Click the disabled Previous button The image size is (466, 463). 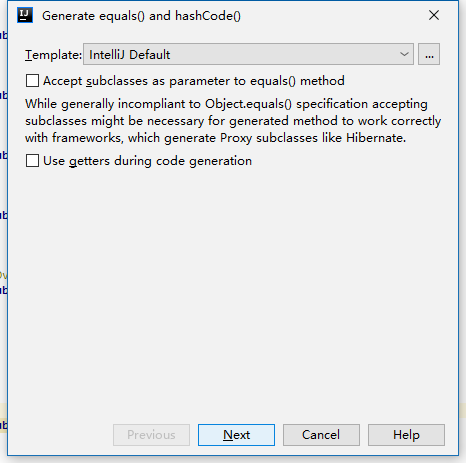coord(151,435)
